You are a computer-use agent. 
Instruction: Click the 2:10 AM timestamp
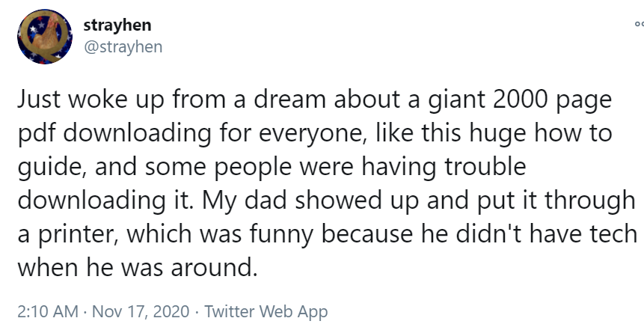tap(48, 311)
